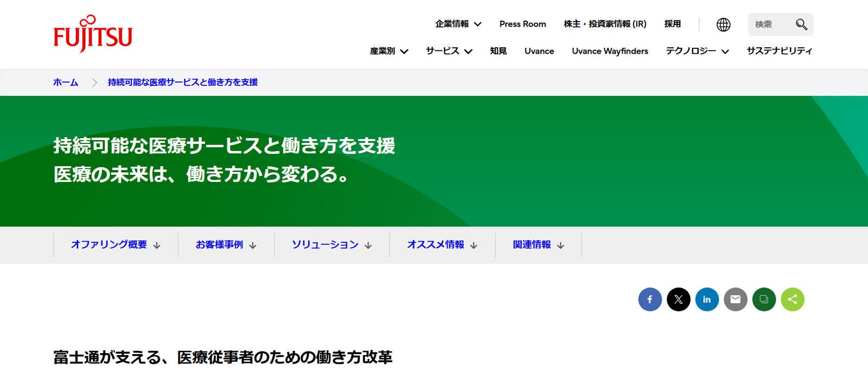Click the Fujitsu logo
Screen dimensions: 868x371
pos(93,34)
